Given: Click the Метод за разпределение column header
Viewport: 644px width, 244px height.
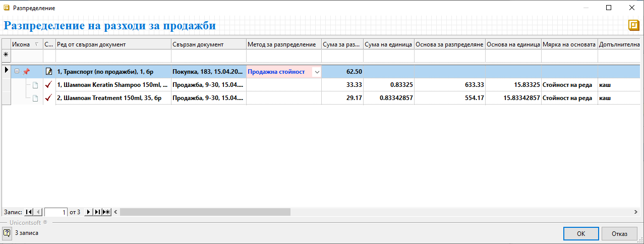Looking at the screenshot, I should click(x=284, y=44).
